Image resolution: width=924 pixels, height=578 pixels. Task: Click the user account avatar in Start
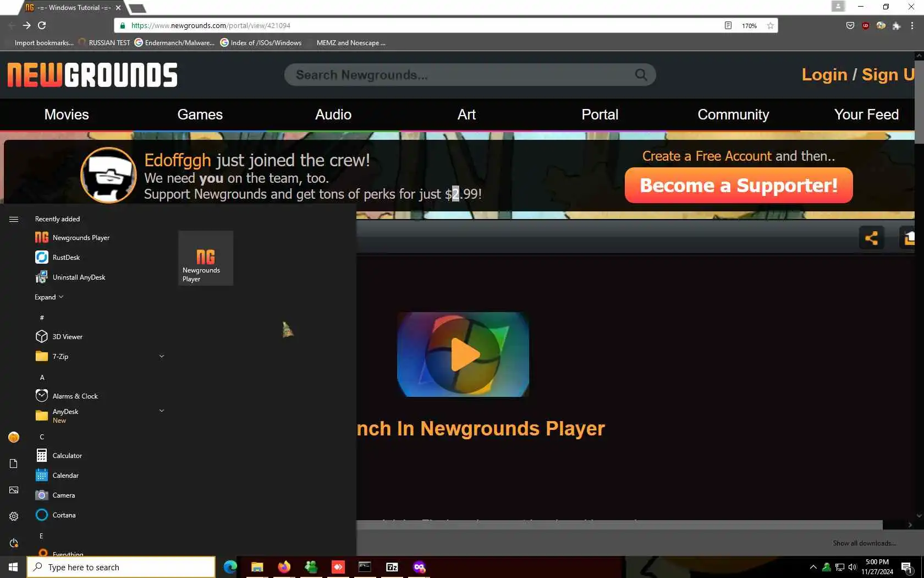[x=14, y=437]
